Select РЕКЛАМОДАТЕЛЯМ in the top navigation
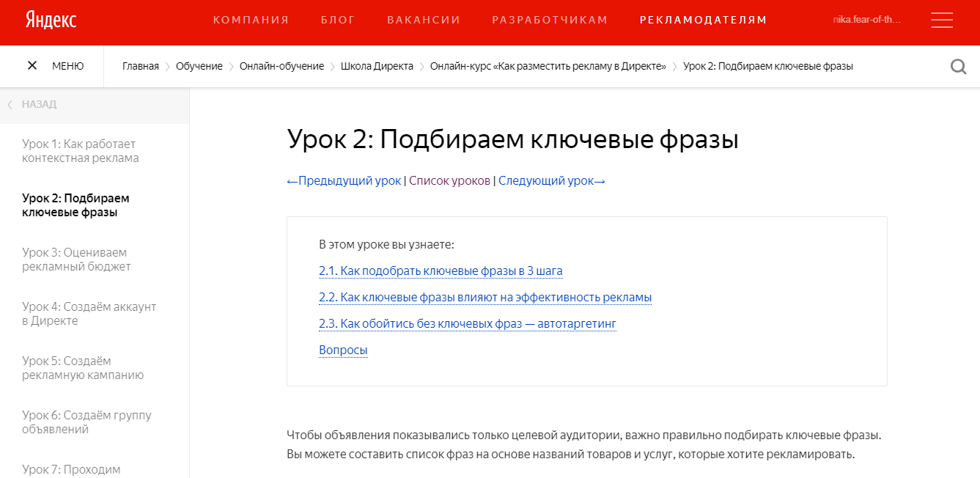The height and width of the screenshot is (478, 980). click(703, 20)
